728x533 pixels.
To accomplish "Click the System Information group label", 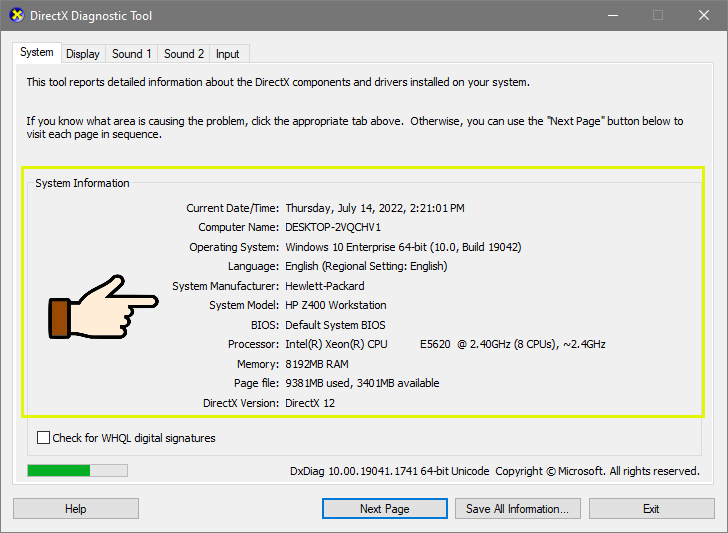I will [82, 183].
